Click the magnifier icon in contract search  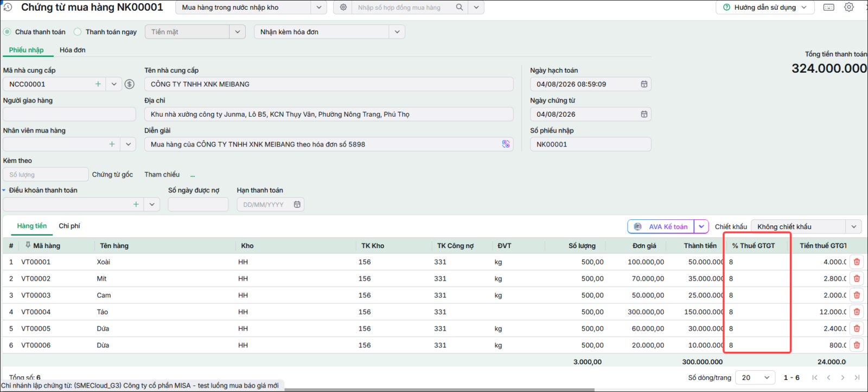point(459,8)
